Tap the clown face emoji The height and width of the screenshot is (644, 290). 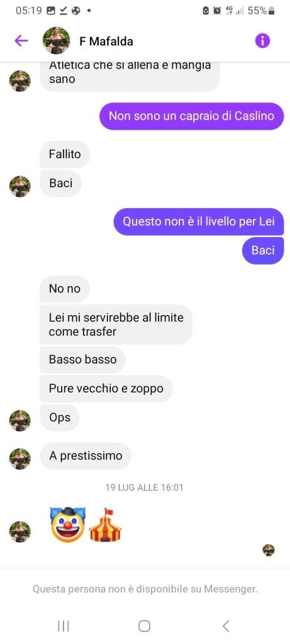(x=67, y=525)
